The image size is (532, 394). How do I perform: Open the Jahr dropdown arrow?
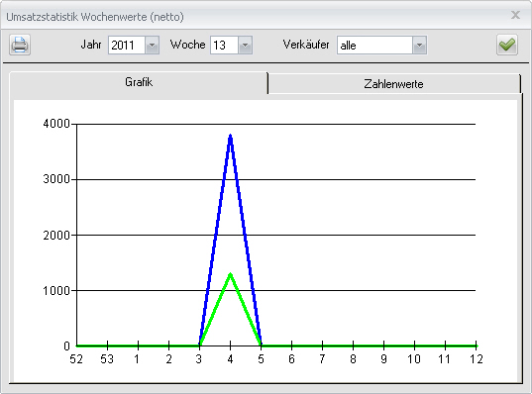point(152,46)
